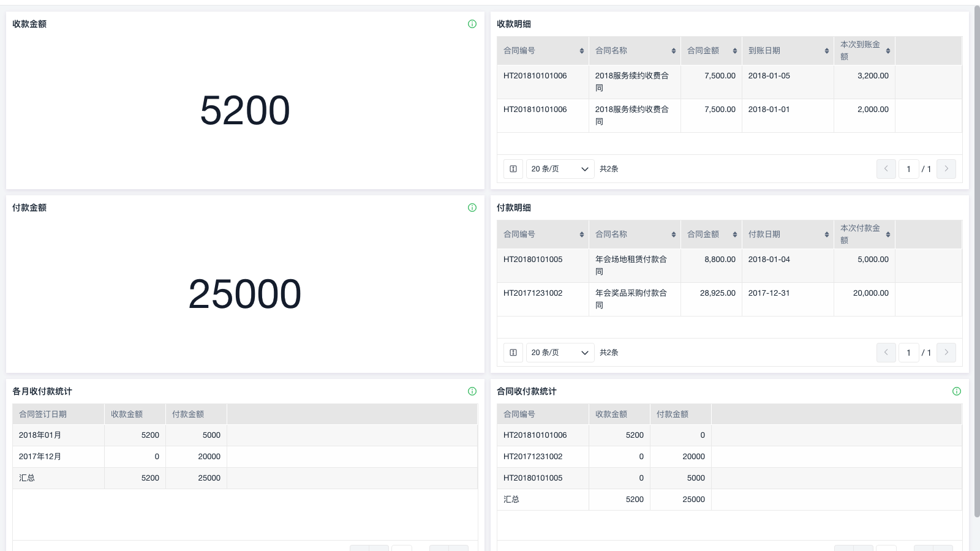980x551 pixels.
Task: Sort 付款明细 by 合同名称 column
Action: (674, 234)
